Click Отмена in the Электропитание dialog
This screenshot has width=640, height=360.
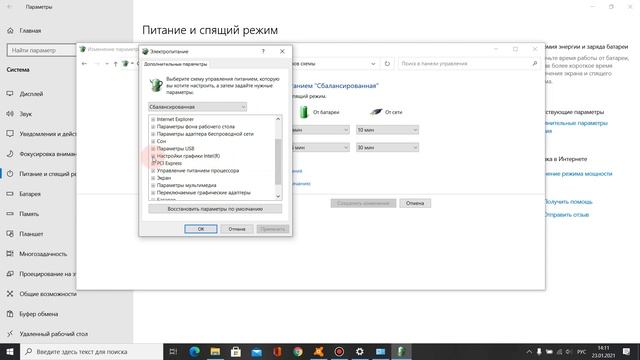pyautogui.click(x=237, y=229)
